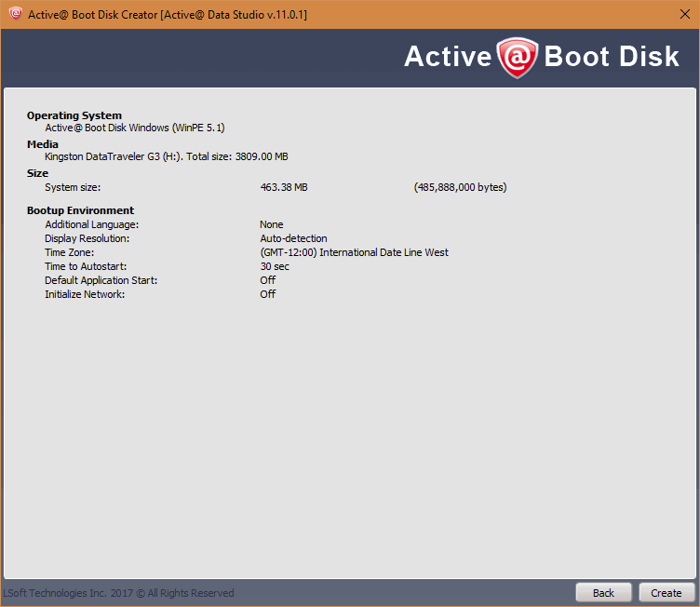The height and width of the screenshot is (607, 700).
Task: Select the 463.38 MB value
Action: point(284,187)
